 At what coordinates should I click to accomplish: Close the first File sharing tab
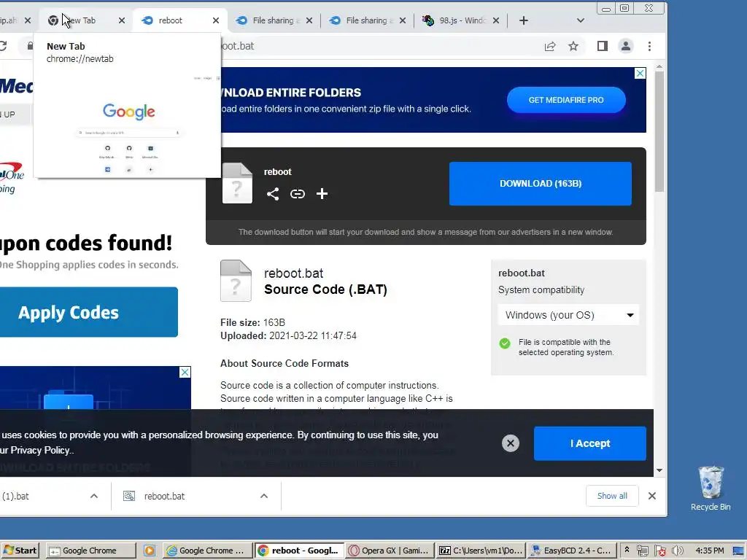(x=309, y=20)
